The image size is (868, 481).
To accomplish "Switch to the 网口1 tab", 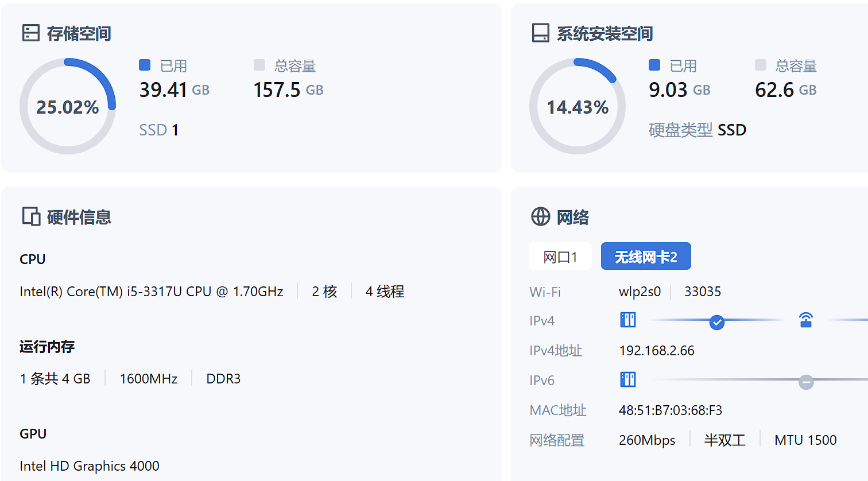I will tap(560, 256).
